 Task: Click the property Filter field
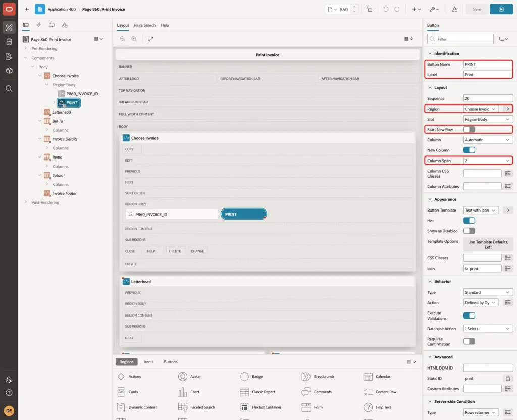(460, 39)
